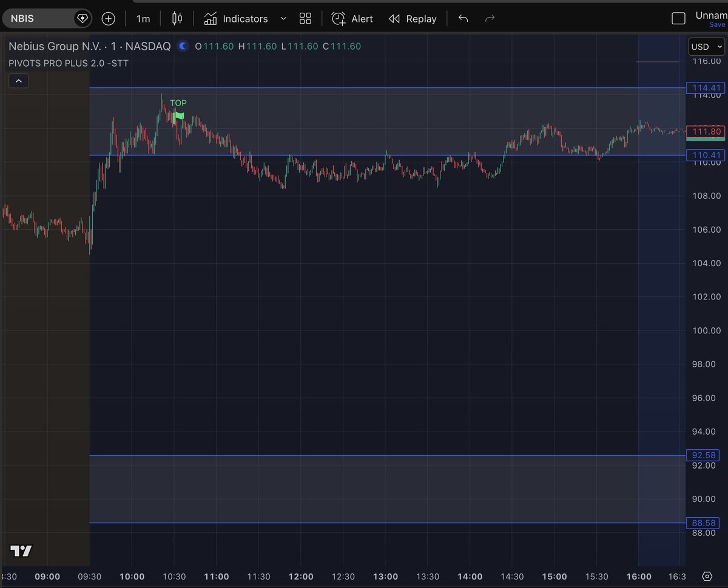Click the 14:00 time axis label
Image resolution: width=728 pixels, height=588 pixels.
click(x=470, y=576)
